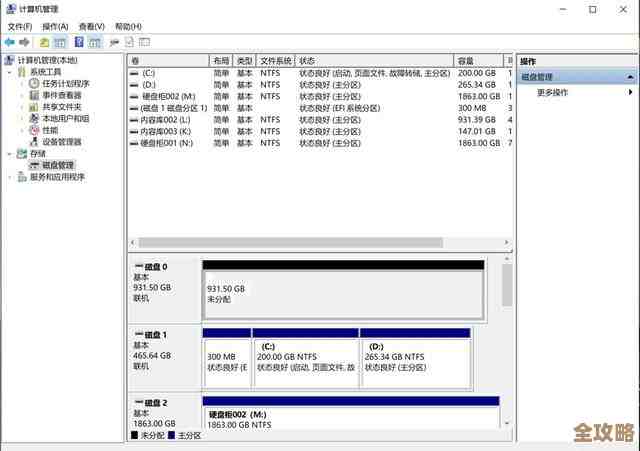Select the 硬盘柜001 (N:) volume row
Screen dimensions: 640x451
pos(320,143)
